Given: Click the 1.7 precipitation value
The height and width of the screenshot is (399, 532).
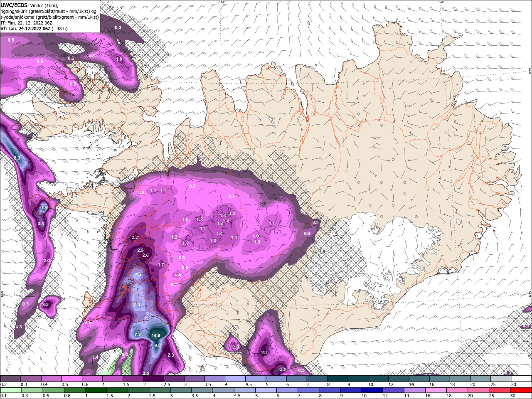Looking at the screenshot, I should coord(161,265).
